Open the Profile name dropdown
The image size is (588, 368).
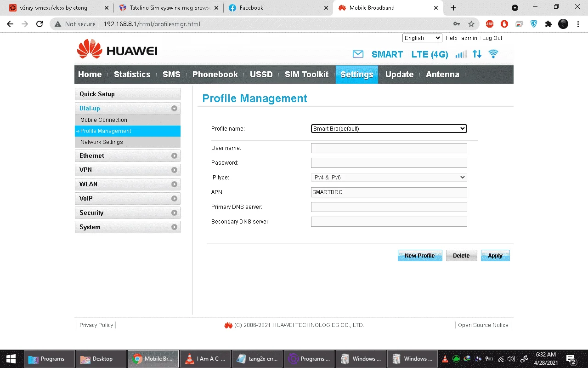click(389, 129)
